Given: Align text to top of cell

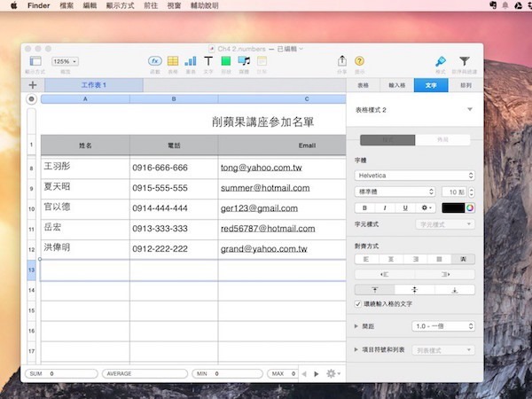Looking at the screenshot, I should [x=375, y=290].
